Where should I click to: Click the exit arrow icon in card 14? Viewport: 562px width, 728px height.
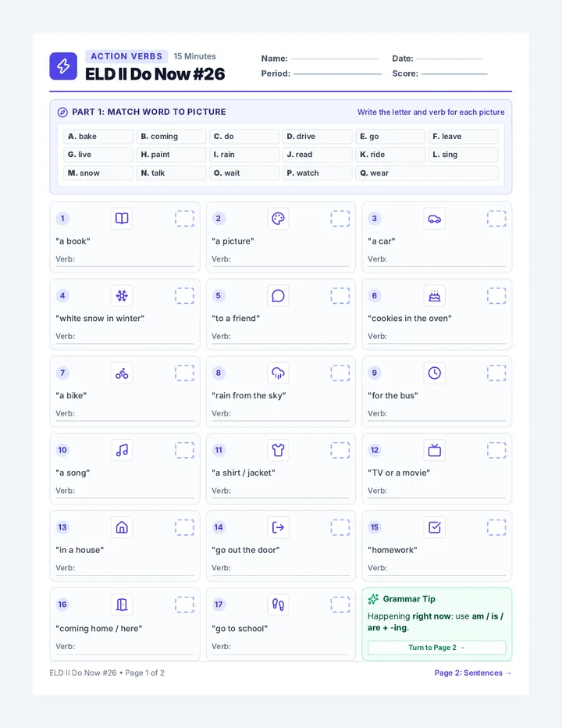(278, 527)
